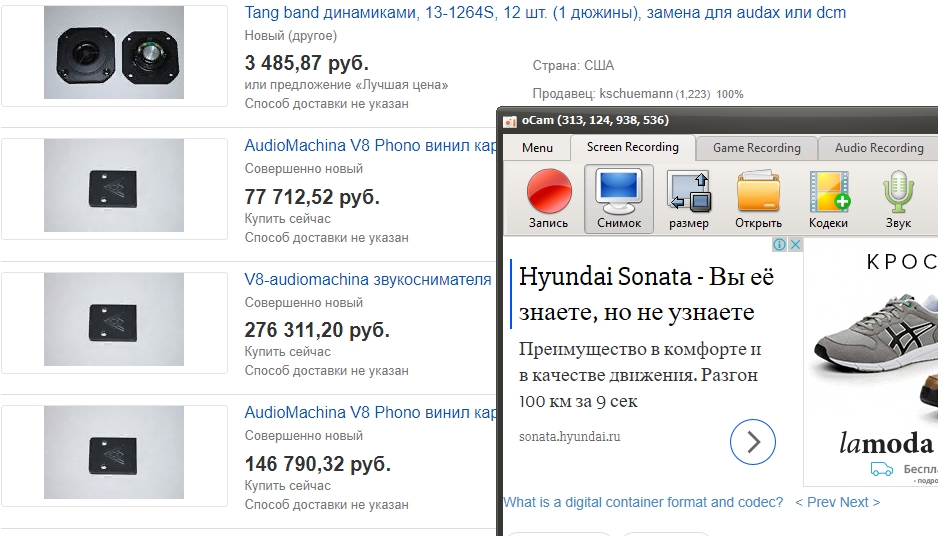Switch to the Game Recording tab
Screen dimensions: 938x536
tap(756, 148)
